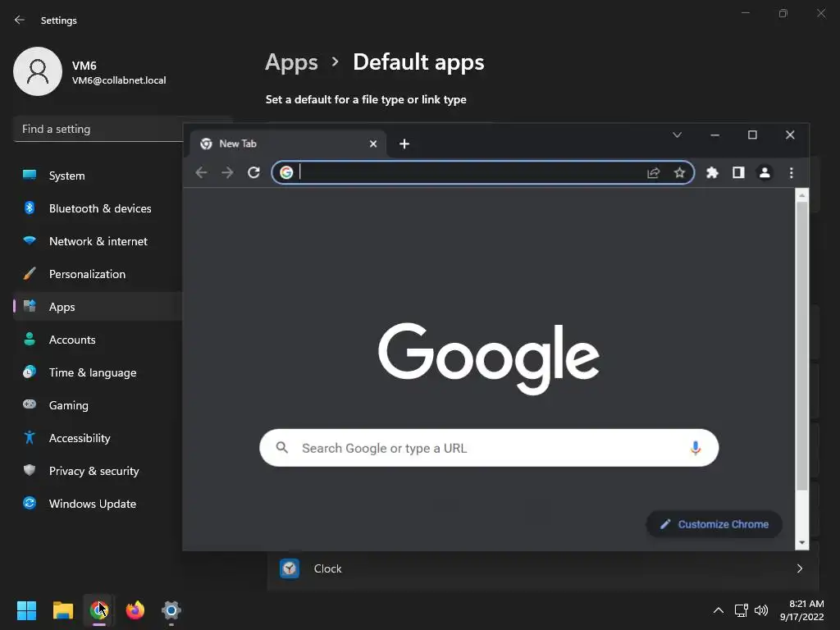Open Chrome three-dot menu
This screenshot has width=840, height=630.
point(792,172)
